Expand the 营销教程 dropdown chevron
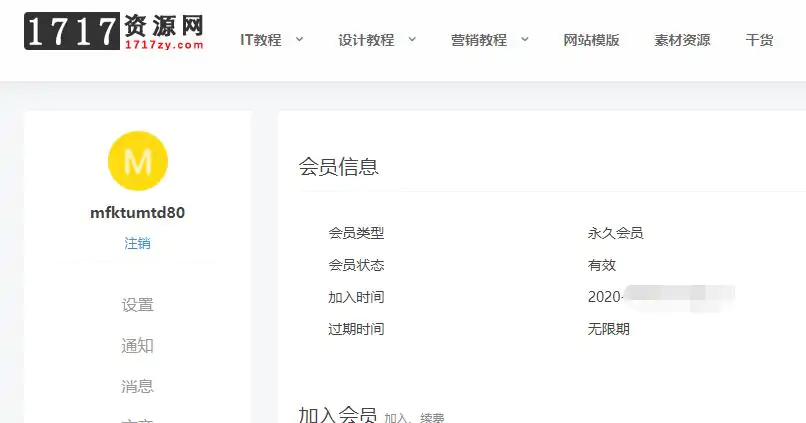Screen dimensions: 806x423 (524, 40)
